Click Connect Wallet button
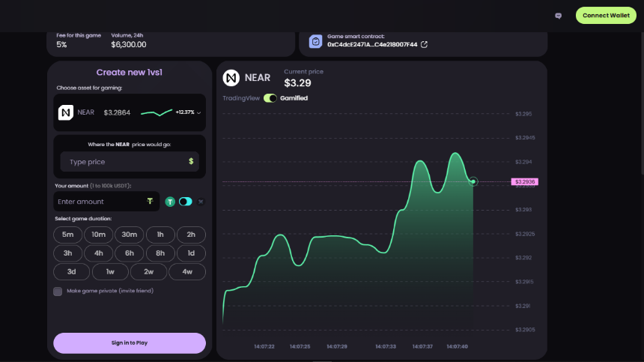This screenshot has height=362, width=644. coord(606,16)
